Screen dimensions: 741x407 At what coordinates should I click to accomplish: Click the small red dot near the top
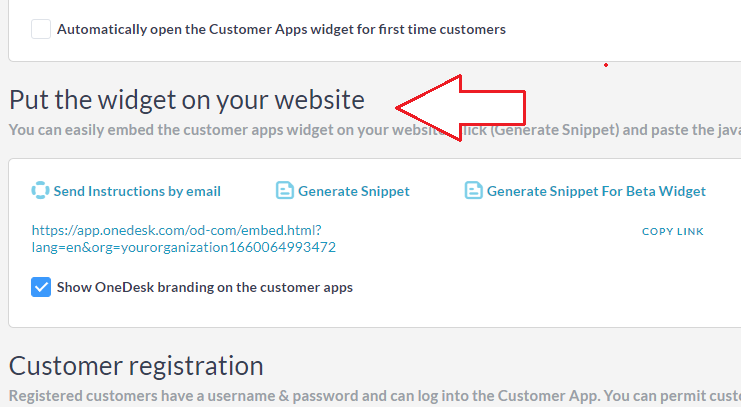tap(606, 66)
